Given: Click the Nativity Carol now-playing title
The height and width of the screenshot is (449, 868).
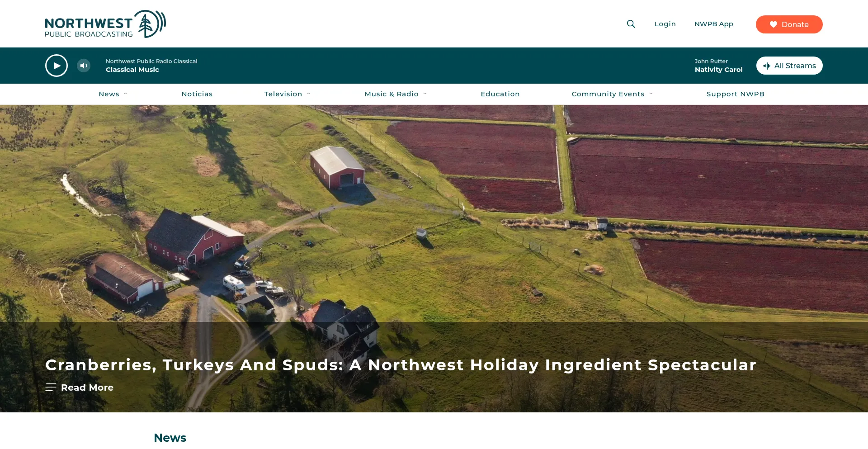Looking at the screenshot, I should [x=719, y=70].
